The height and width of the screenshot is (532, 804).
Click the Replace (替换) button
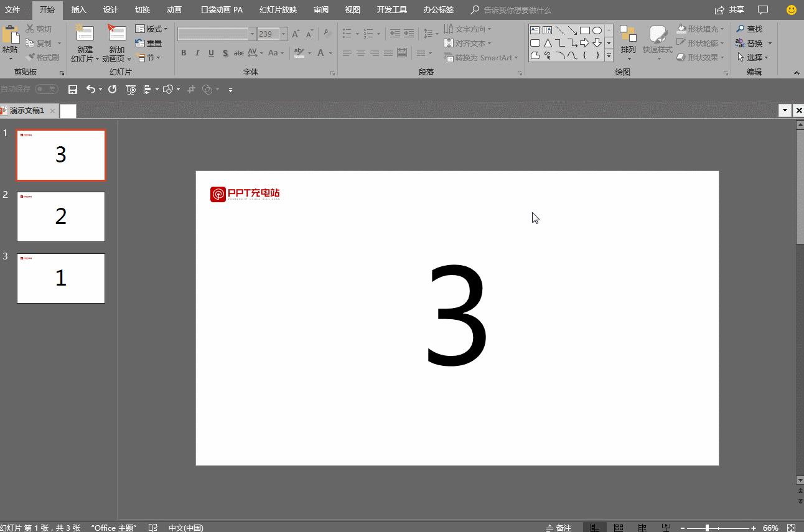(x=749, y=44)
